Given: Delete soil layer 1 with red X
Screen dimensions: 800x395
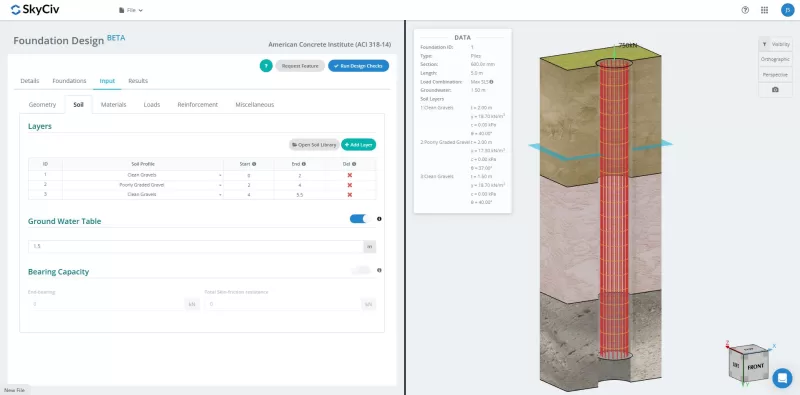Looking at the screenshot, I should tap(350, 175).
